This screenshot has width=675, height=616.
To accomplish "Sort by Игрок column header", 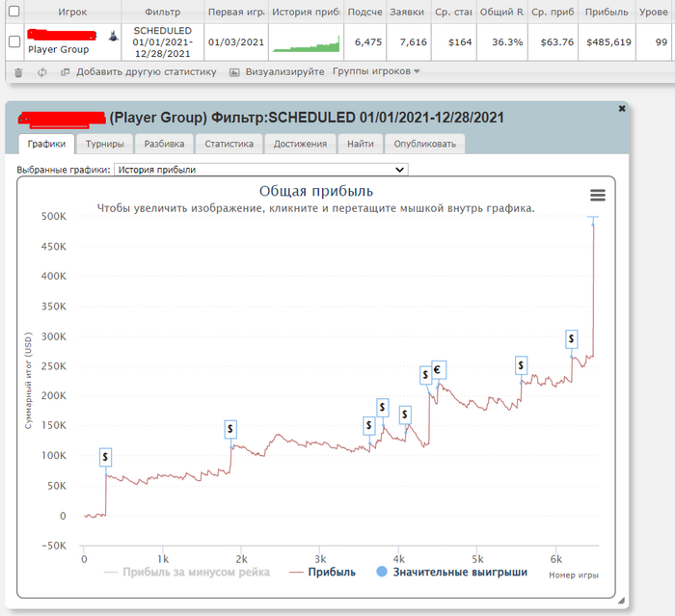I will tap(72, 13).
